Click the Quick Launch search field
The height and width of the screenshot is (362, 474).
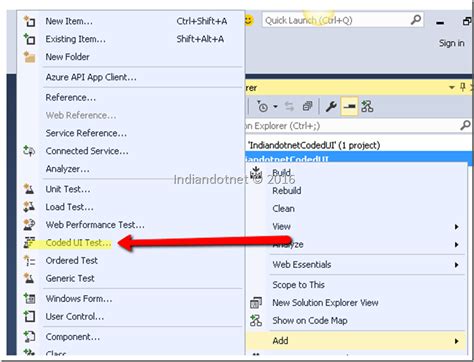(343, 20)
